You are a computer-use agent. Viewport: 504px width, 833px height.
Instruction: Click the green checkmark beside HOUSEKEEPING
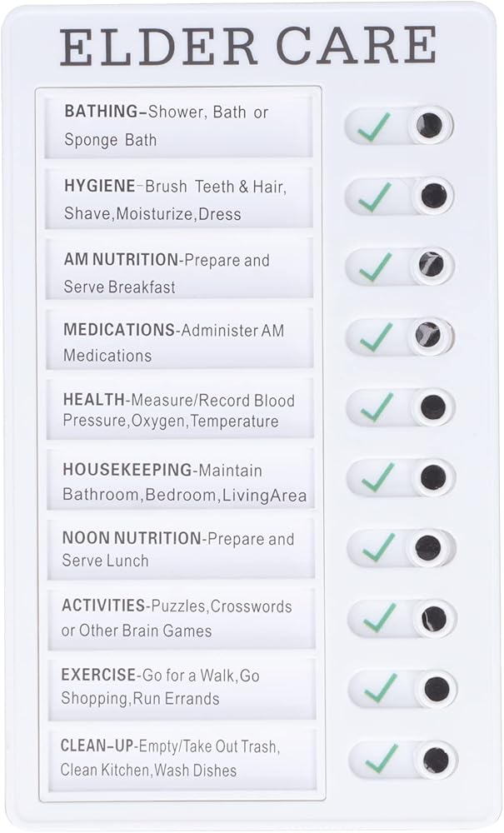378,477
